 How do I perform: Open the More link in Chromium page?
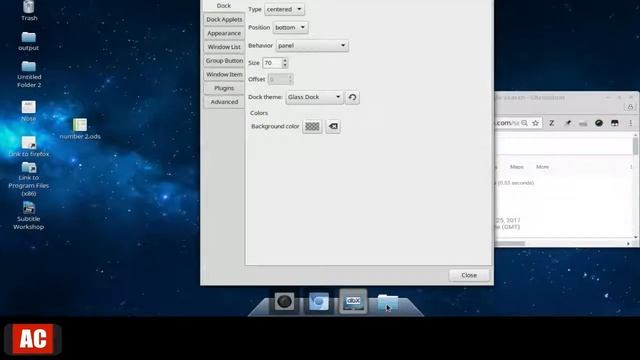542,167
